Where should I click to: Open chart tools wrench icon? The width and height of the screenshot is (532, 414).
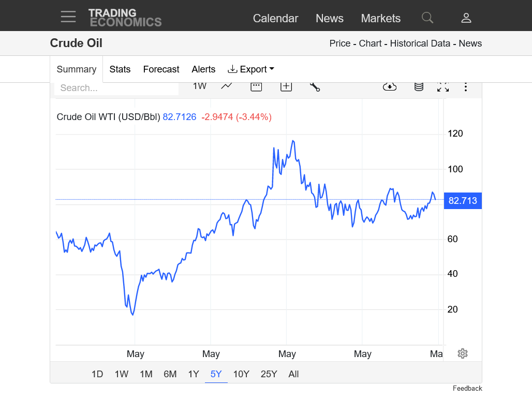(315, 87)
